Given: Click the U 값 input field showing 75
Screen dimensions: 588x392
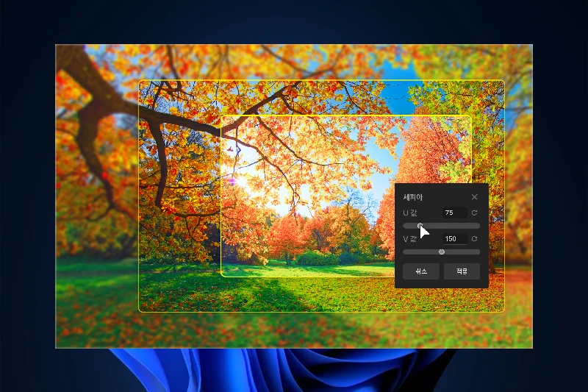Looking at the screenshot, I should (x=455, y=213).
